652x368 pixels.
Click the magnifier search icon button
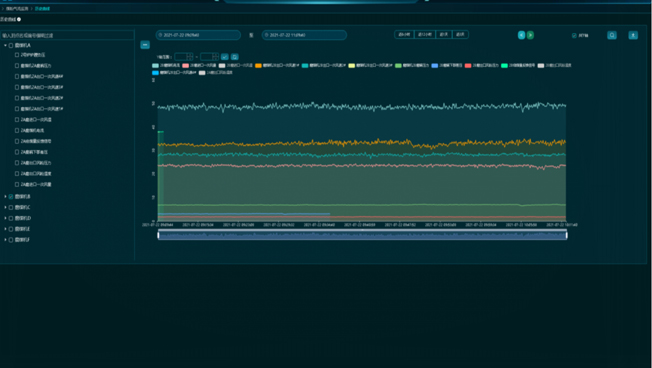point(612,35)
